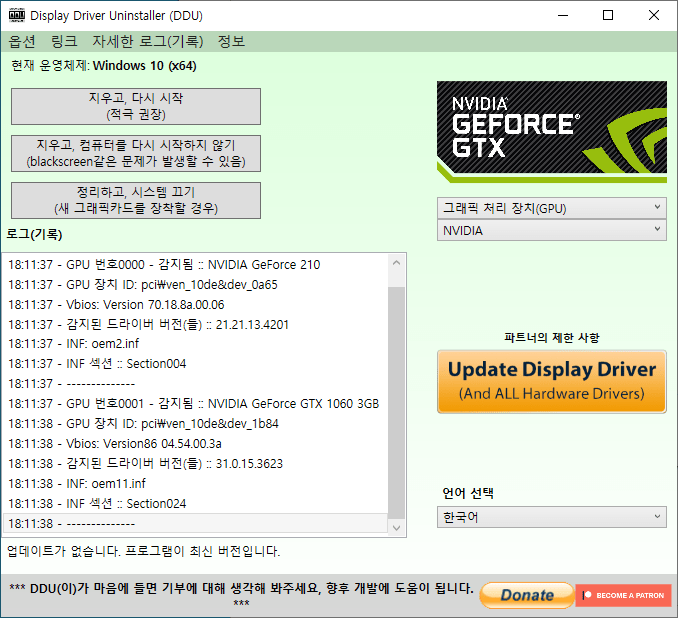The width and height of the screenshot is (678, 618).
Task: Click the NVIDIA GeForce GTX logo image
Action: point(552,131)
